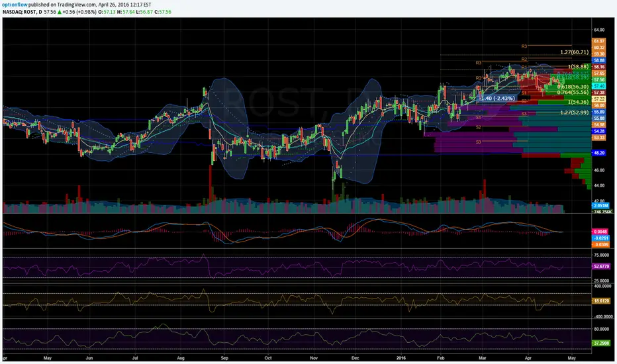Click the 1(54.36) Fibonacci label
Screen dimensions: 617x364
[x=579, y=102]
